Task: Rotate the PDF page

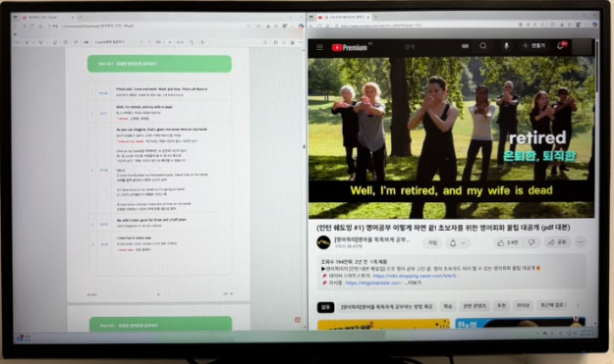Action: (192, 42)
